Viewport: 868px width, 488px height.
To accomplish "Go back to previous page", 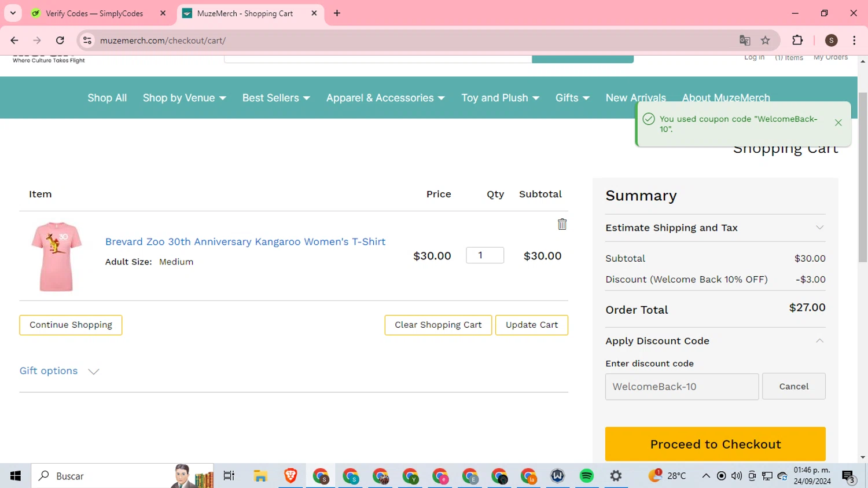I will tap(14, 41).
